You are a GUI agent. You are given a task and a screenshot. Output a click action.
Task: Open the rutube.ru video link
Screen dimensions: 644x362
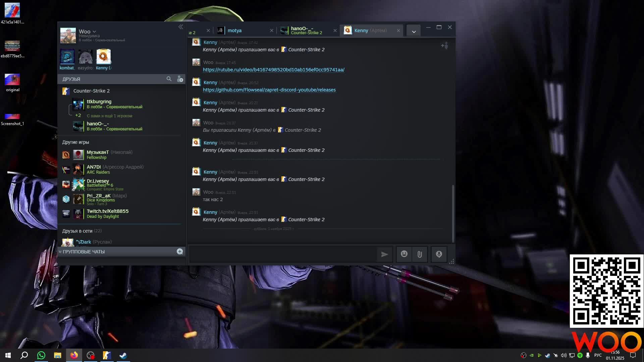273,70
